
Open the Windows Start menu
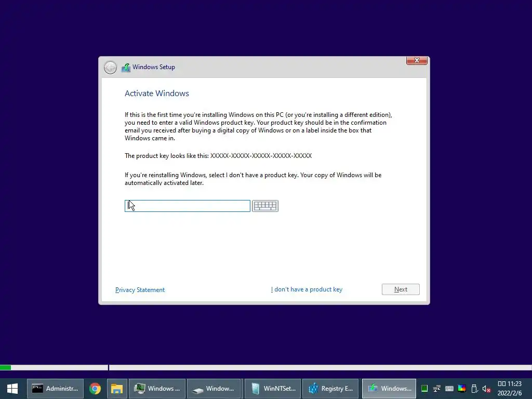point(12,389)
